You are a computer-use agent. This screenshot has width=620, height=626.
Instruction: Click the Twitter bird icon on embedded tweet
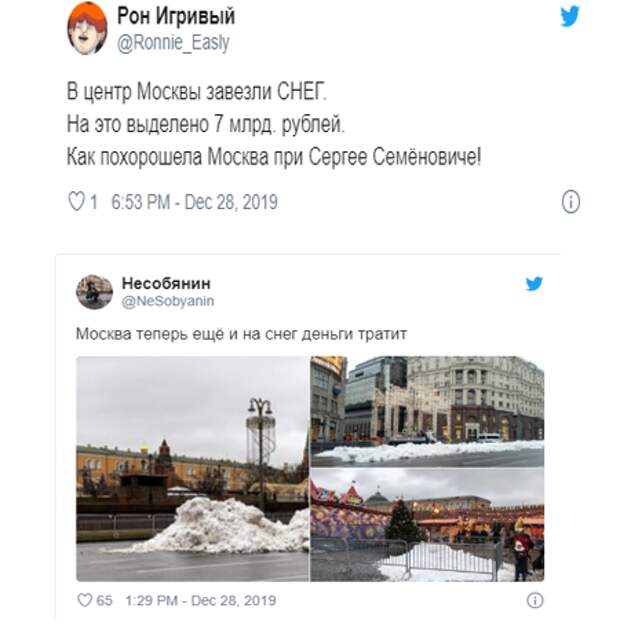(534, 284)
